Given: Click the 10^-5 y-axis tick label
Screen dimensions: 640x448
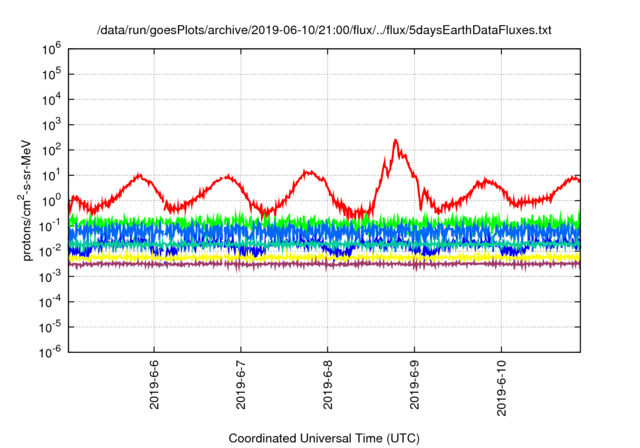Looking at the screenshot, I should point(51,328).
